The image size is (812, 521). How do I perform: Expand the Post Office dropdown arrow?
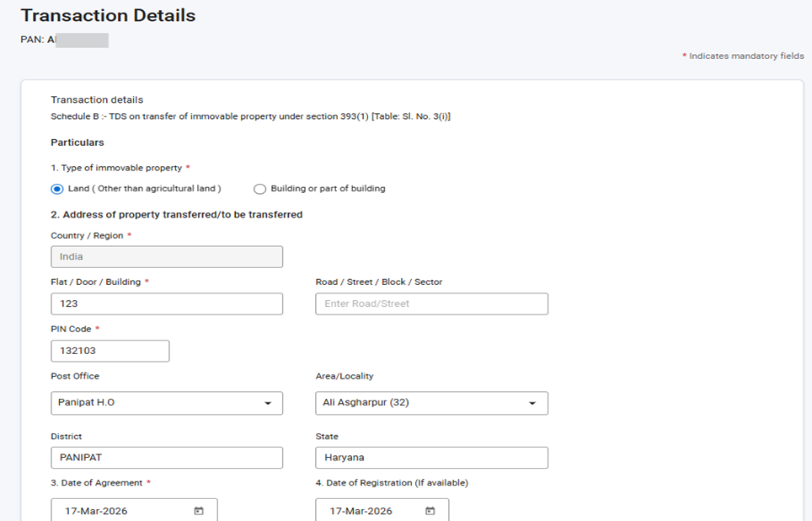268,404
